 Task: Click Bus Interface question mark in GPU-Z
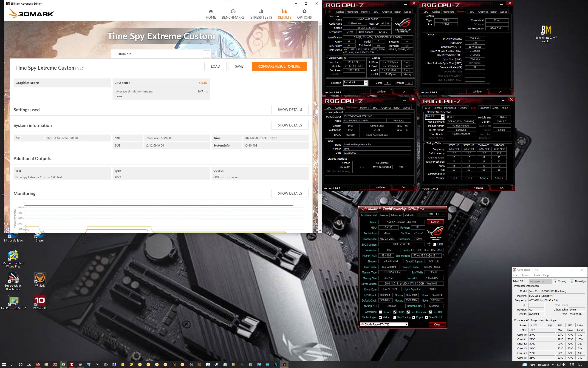point(443,256)
